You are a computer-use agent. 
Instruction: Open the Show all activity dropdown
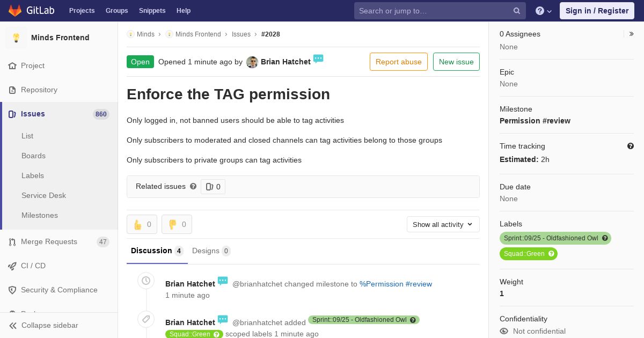443,224
